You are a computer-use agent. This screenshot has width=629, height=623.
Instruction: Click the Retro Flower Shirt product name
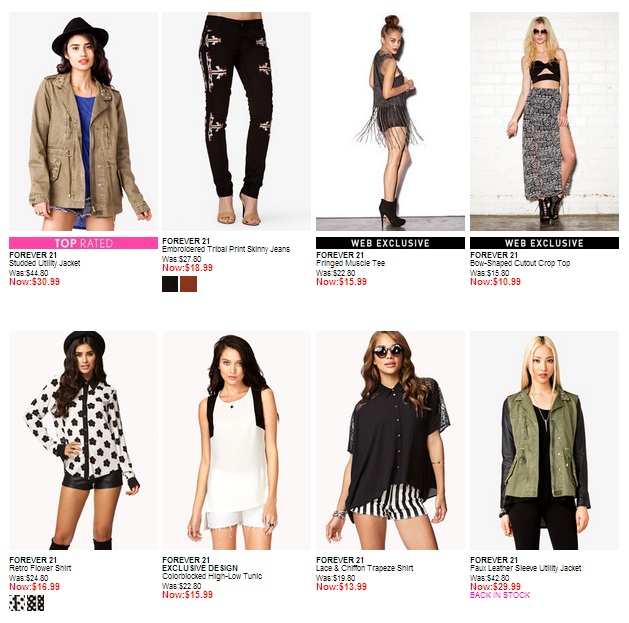pos(40,568)
